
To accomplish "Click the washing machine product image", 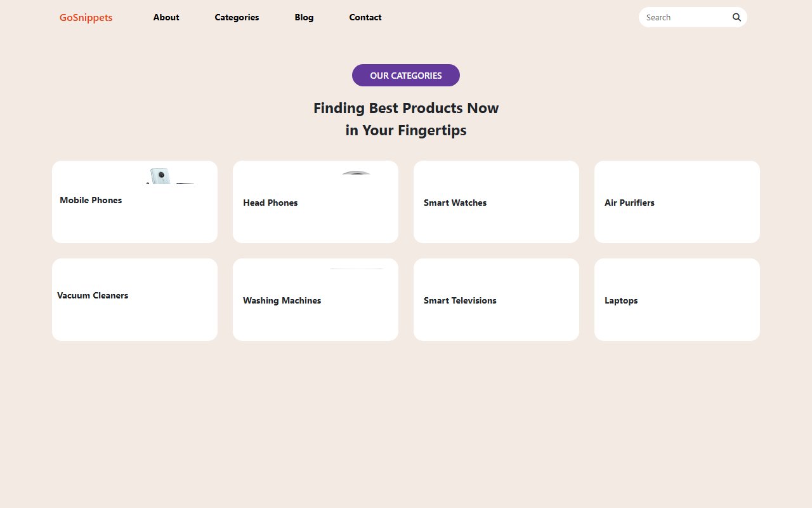I will 356,269.
